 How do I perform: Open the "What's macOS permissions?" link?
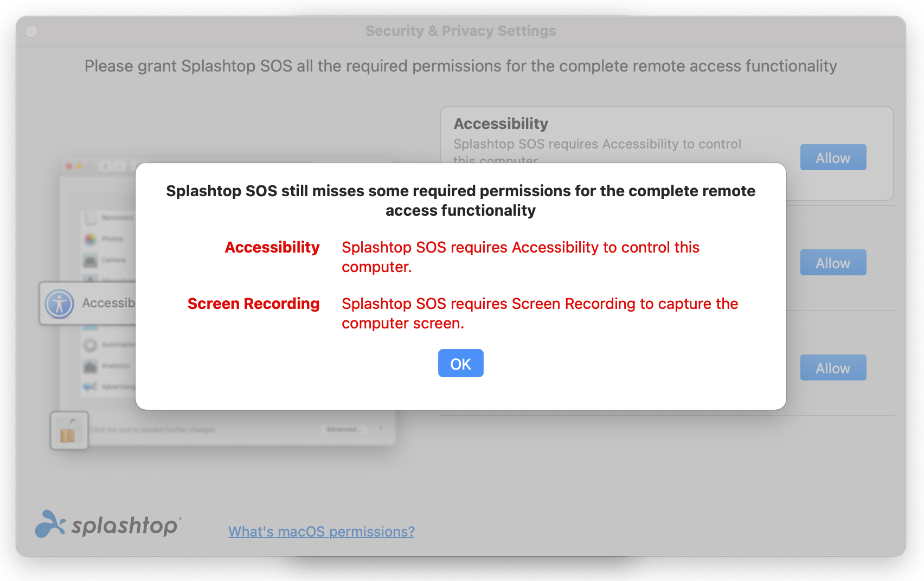321,532
